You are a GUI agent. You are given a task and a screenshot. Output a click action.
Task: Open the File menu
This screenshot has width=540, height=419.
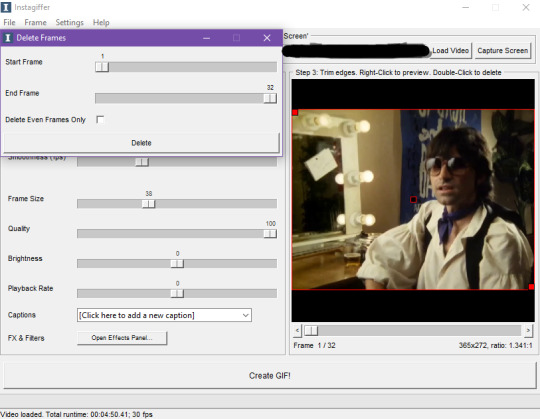click(9, 23)
